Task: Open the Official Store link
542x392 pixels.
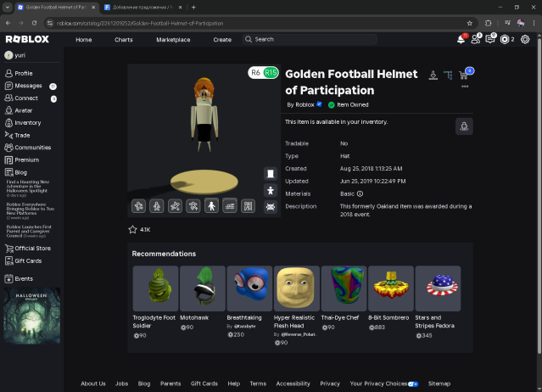Action: [32, 249]
